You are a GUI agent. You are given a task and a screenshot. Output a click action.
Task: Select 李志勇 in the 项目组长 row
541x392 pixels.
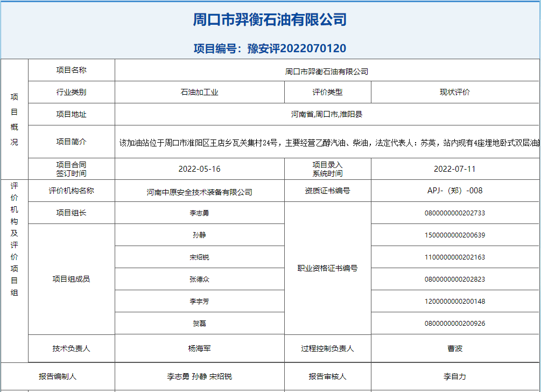point(199,213)
